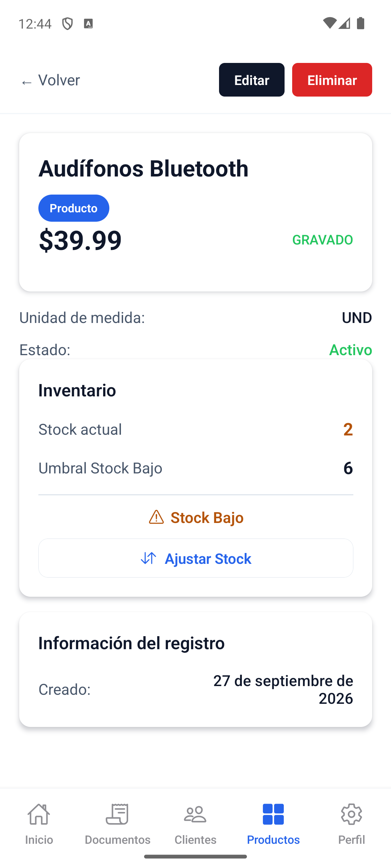Viewport: 391px width, 868px height.
Task: Switch to the Documentos tab label
Action: [117, 839]
